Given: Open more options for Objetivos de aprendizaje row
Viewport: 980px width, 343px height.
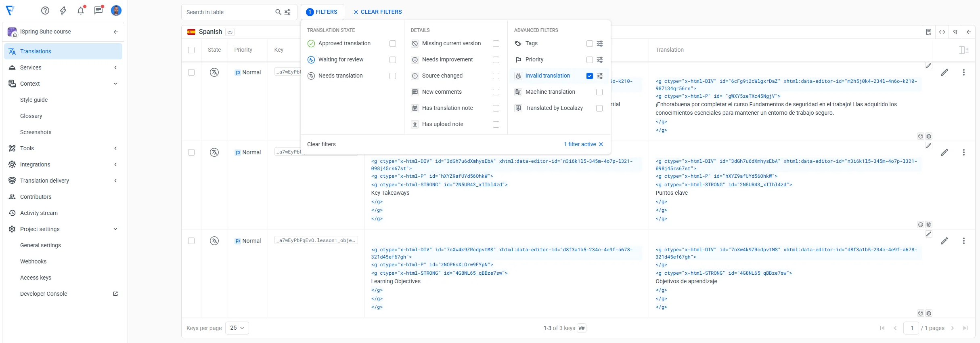Looking at the screenshot, I should (x=964, y=241).
